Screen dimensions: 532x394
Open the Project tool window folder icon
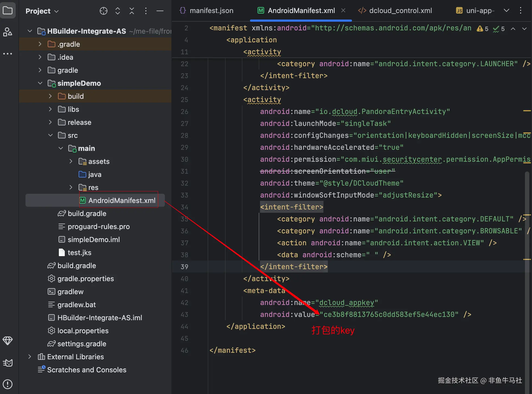click(8, 11)
